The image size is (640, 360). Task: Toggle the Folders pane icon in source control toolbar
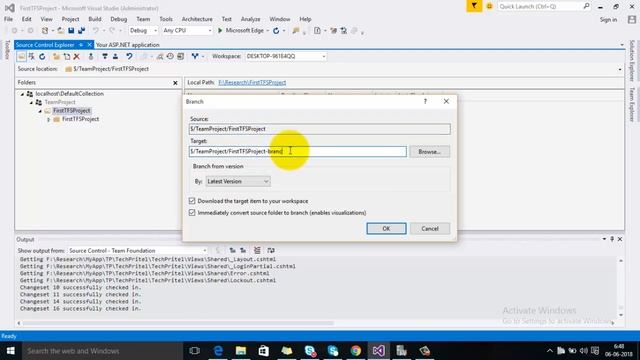21,56
